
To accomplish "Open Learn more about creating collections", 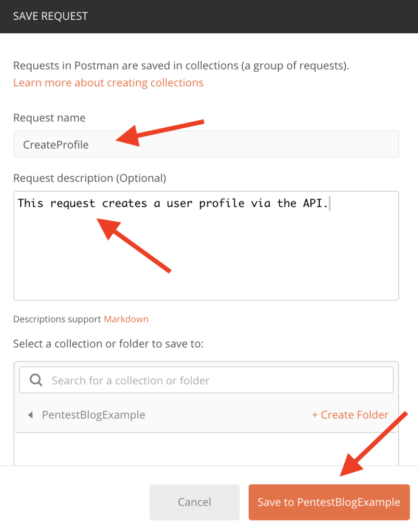I will click(108, 83).
